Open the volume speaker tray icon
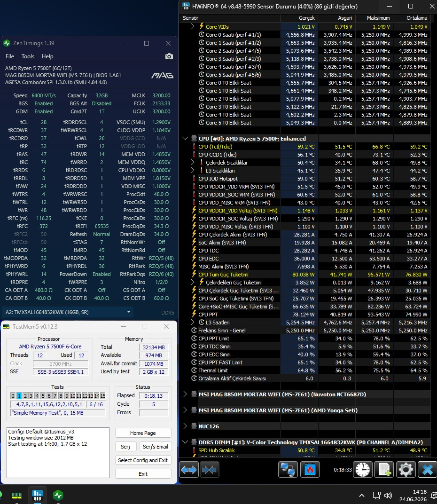Screen dimensions: 437x504 388,496
